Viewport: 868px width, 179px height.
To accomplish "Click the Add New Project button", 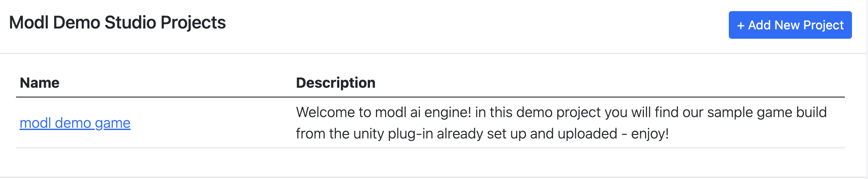I will pos(790,25).
